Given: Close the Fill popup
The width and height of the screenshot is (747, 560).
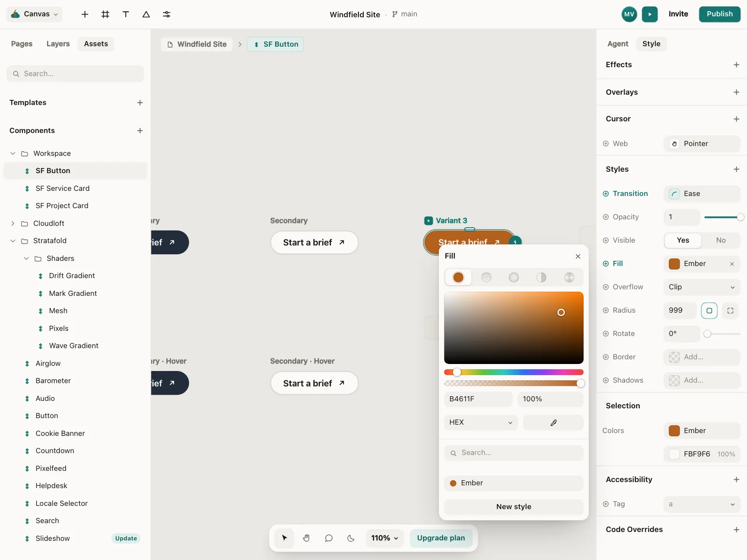Looking at the screenshot, I should click(x=578, y=256).
